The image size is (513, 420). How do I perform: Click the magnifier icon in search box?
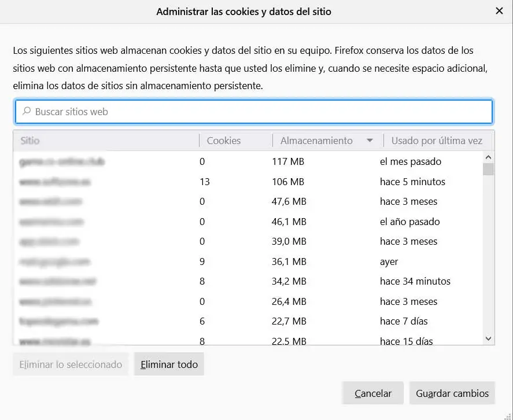26,111
